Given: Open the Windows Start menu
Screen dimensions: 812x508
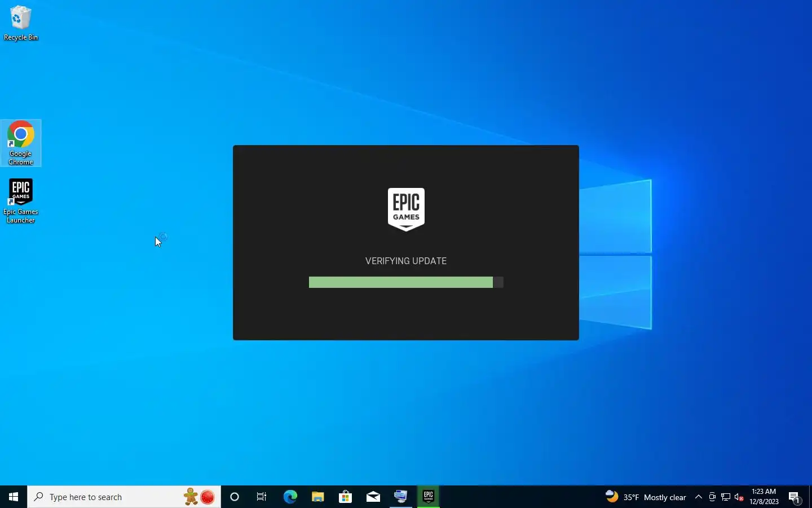Looking at the screenshot, I should (x=14, y=497).
